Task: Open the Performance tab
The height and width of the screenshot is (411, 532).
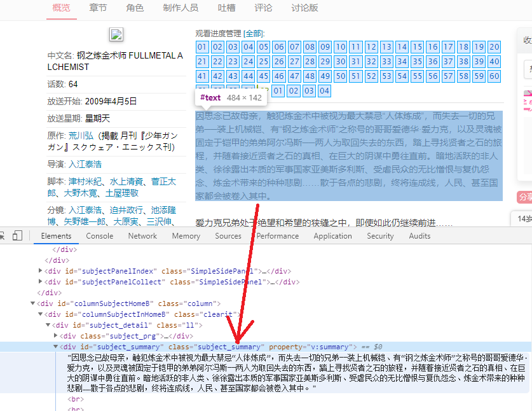Action: [x=278, y=236]
